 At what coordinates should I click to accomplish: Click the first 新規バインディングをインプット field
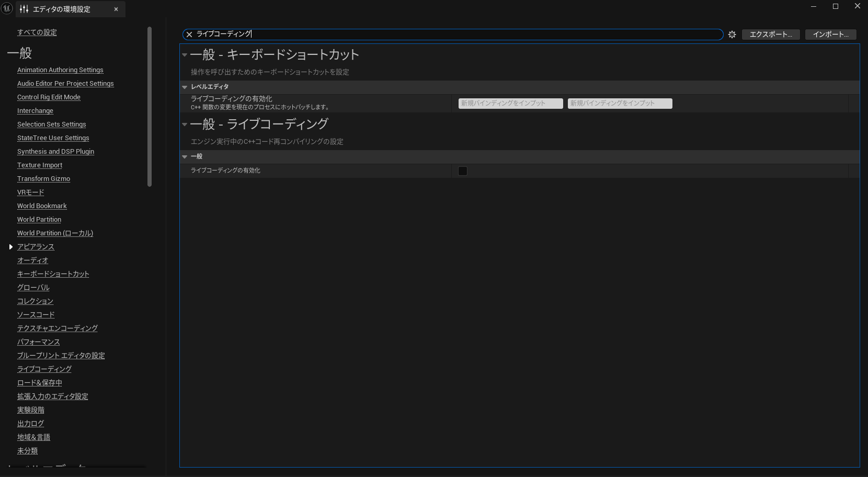[510, 103]
